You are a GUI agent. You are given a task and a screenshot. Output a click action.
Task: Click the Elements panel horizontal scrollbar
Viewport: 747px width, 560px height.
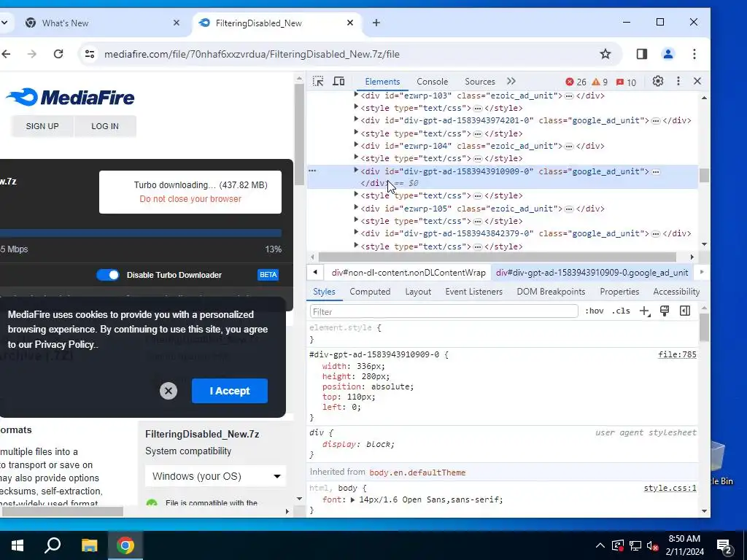tap(498, 257)
